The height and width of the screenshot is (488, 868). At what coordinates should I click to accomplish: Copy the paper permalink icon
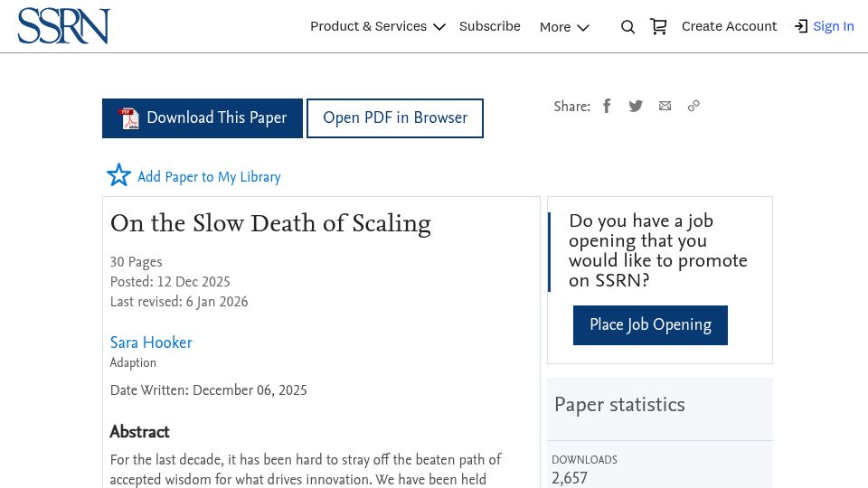coord(693,106)
